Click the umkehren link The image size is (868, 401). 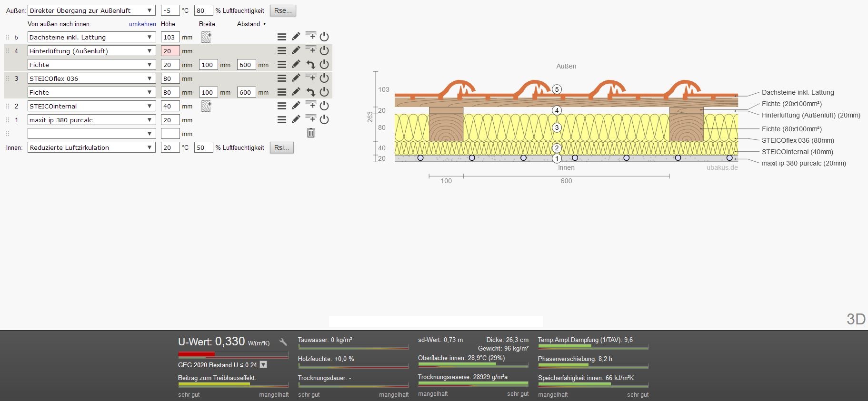(142, 24)
